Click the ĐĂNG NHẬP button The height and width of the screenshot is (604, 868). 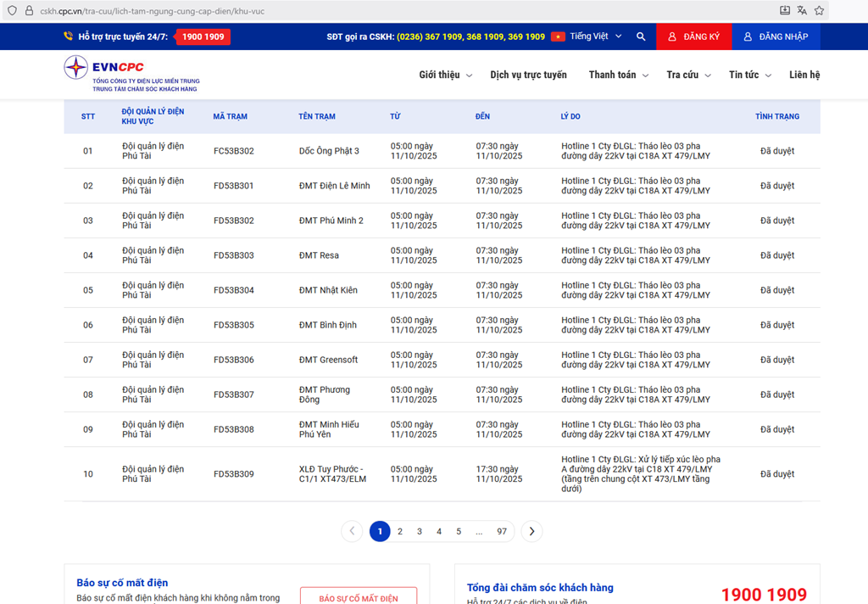pyautogui.click(x=776, y=36)
